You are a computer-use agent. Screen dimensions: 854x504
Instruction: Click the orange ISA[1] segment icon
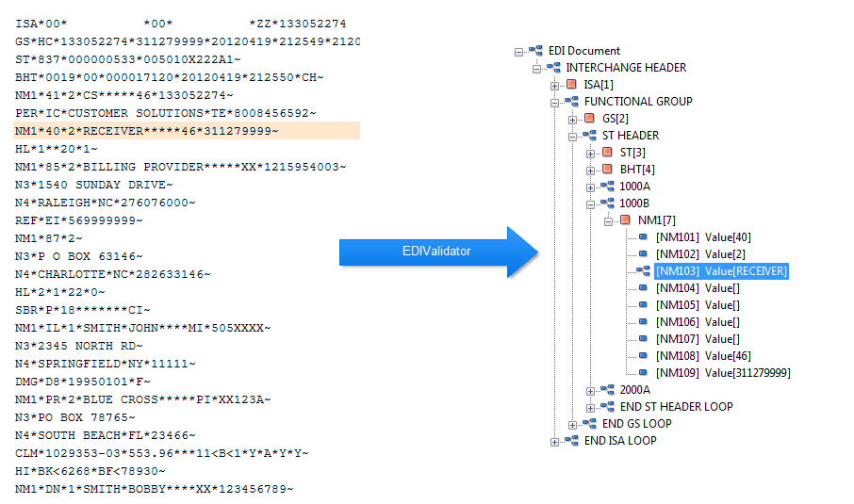coord(571,85)
